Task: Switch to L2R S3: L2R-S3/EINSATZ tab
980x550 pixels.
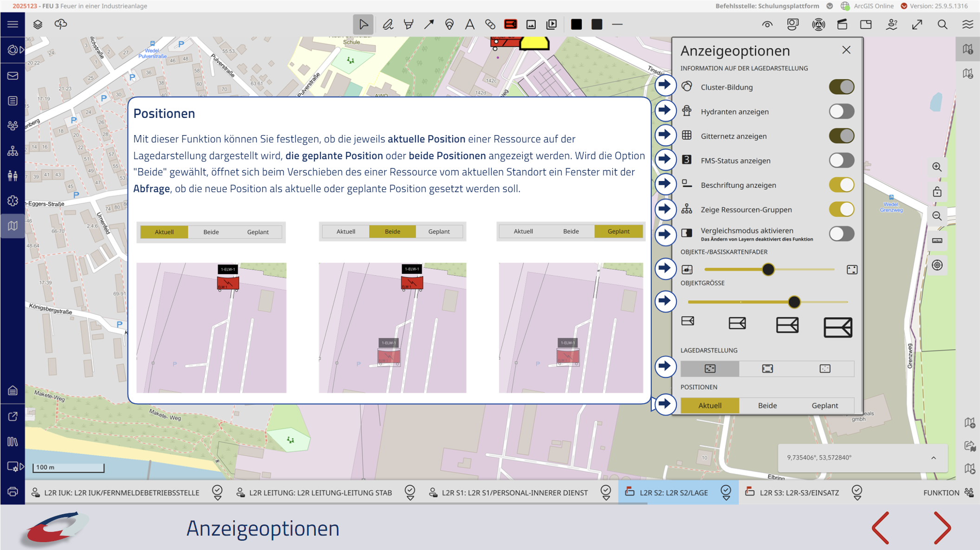Action: click(x=798, y=492)
